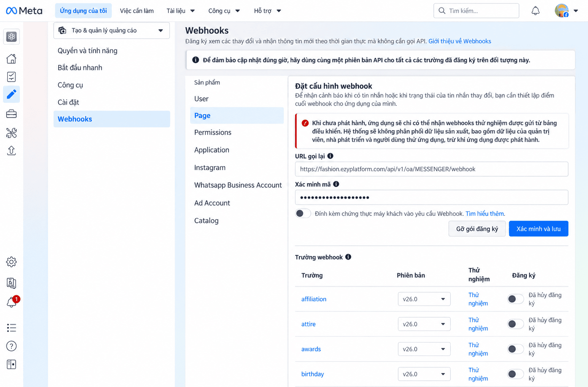Image resolution: width=588 pixels, height=387 pixels.
Task: Expand the Tài liệu menu
Action: tap(181, 11)
